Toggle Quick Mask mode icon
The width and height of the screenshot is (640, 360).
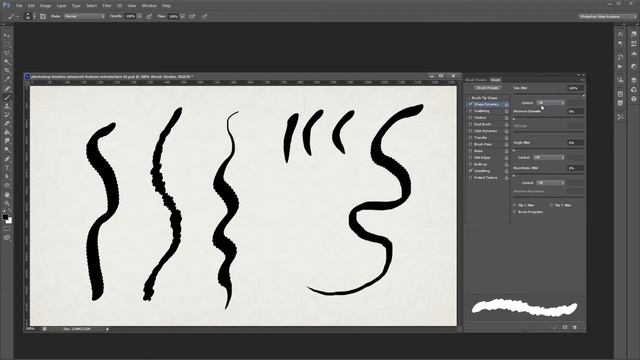pyautogui.click(x=7, y=229)
